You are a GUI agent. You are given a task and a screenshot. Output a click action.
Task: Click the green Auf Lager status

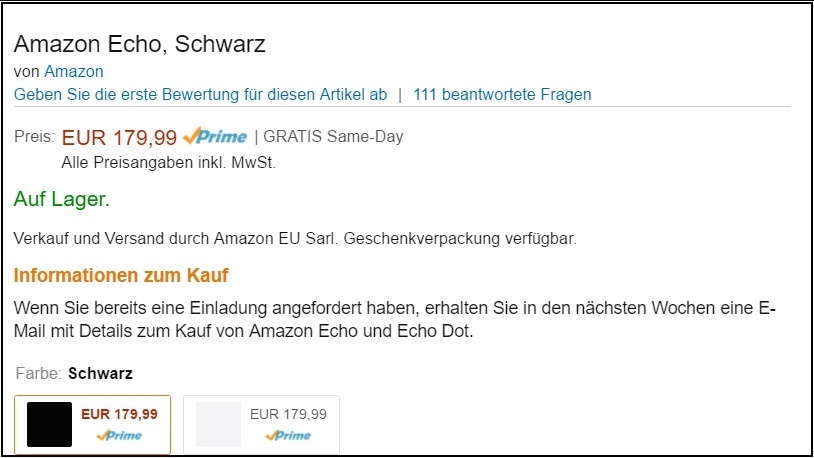point(62,199)
